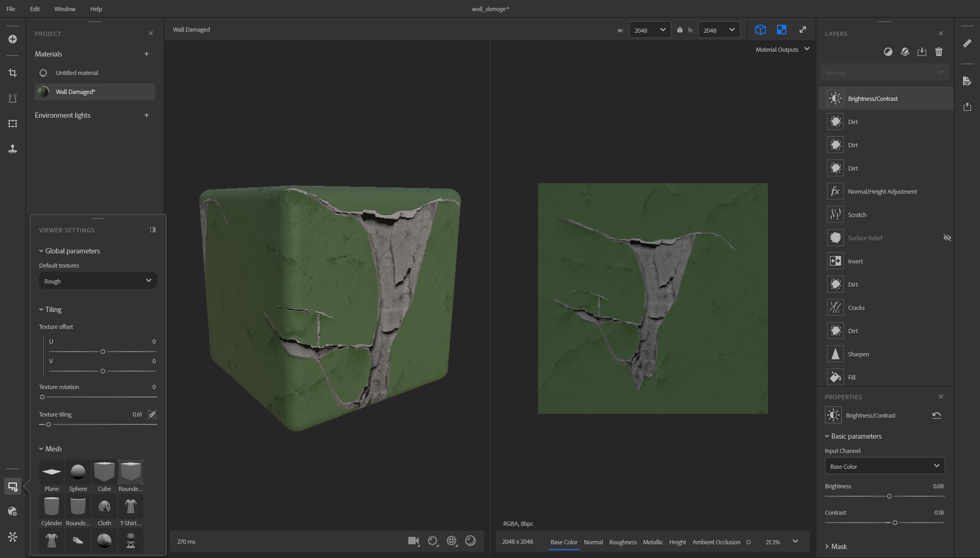This screenshot has height=558, width=980.
Task: Click the 3D view cube icon
Action: 760,30
